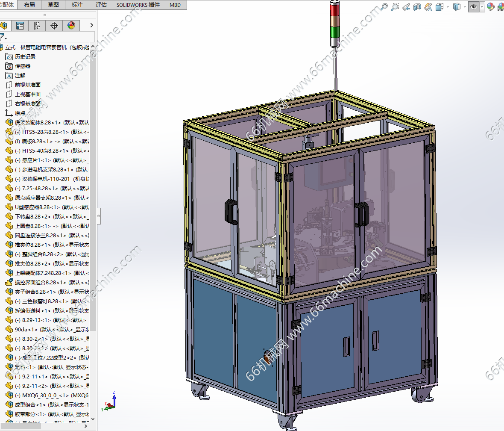The height and width of the screenshot is (431, 504).
Task: Open the Display Style dropdown arrow
Action: 465,7
